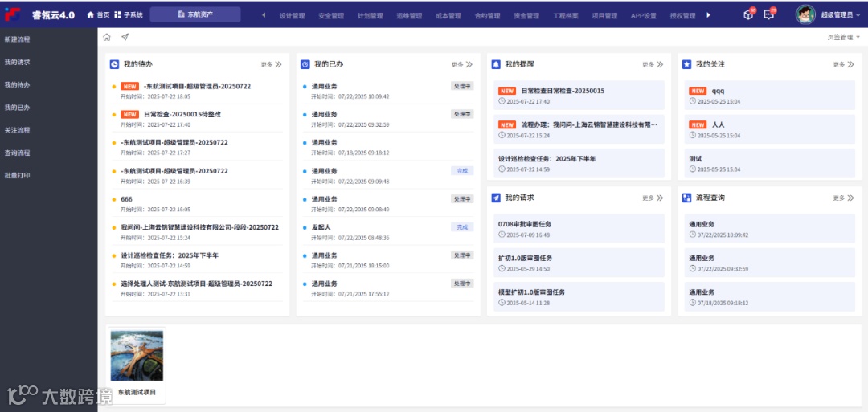Open todo 选择处理人测试-东航测试项目-超级管理员-20250722
This screenshot has width=868, height=412.
click(197, 284)
